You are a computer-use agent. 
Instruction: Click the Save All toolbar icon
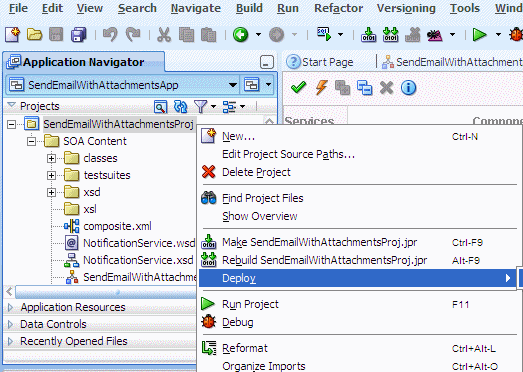pyautogui.click(x=78, y=34)
